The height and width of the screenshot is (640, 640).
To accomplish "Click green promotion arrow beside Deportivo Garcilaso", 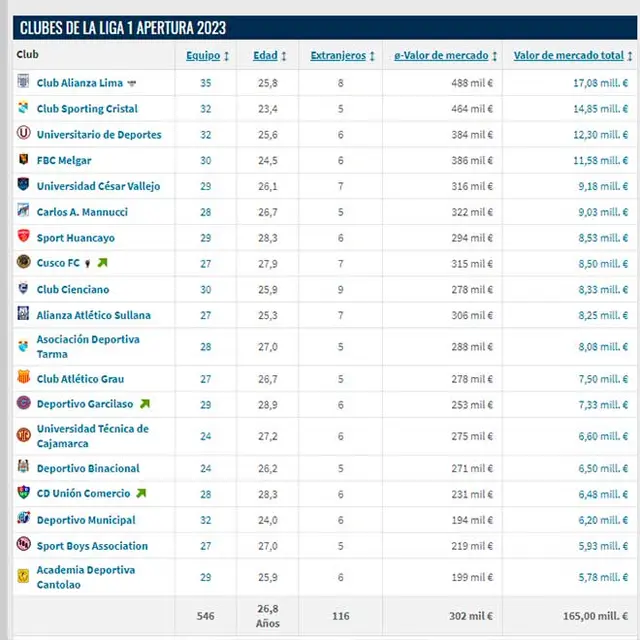I will (x=144, y=404).
